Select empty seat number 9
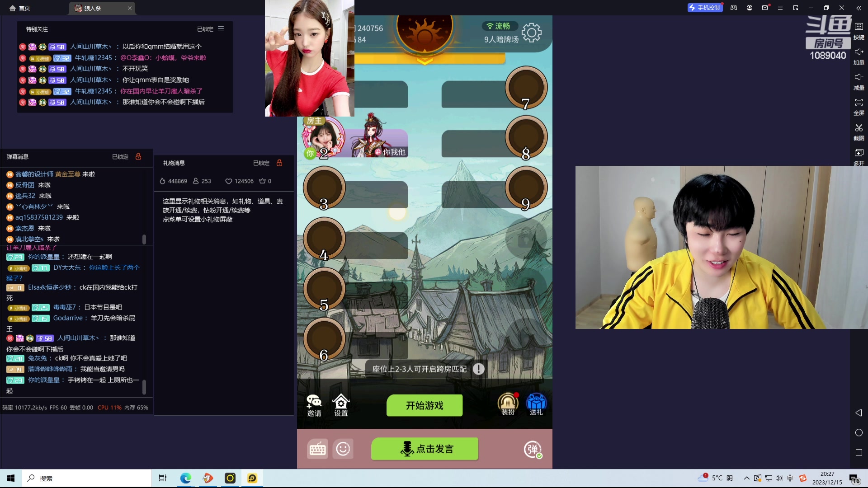868x488 pixels. click(526, 188)
